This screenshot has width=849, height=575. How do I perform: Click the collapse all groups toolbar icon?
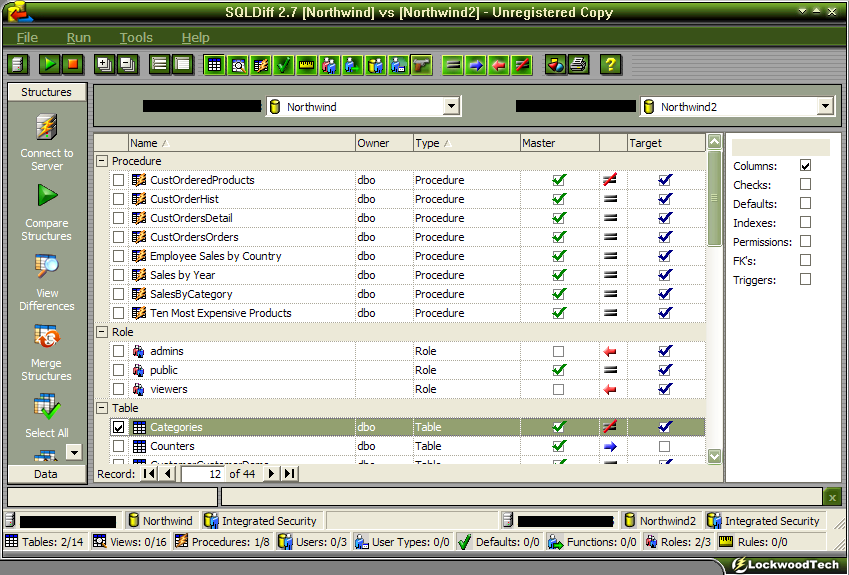tap(127, 64)
